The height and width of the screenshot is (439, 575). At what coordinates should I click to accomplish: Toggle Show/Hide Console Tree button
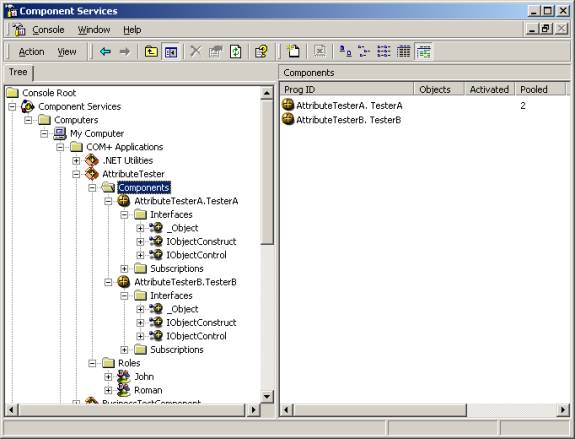coord(171,52)
